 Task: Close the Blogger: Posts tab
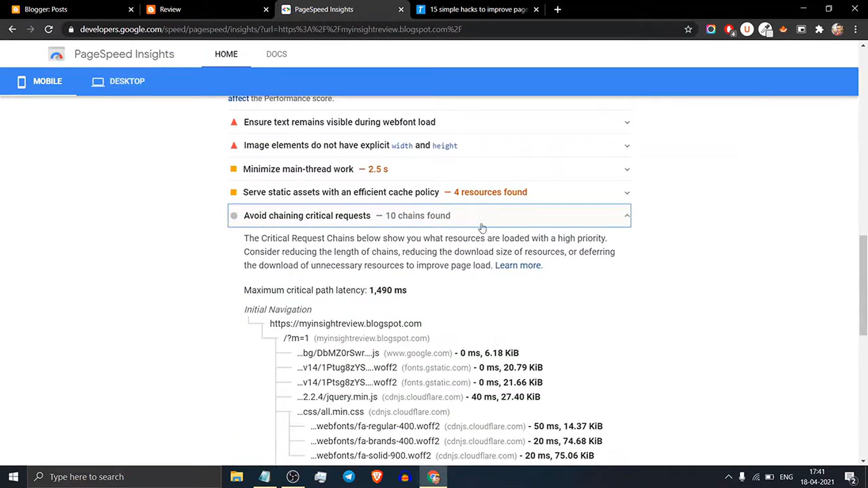click(131, 9)
